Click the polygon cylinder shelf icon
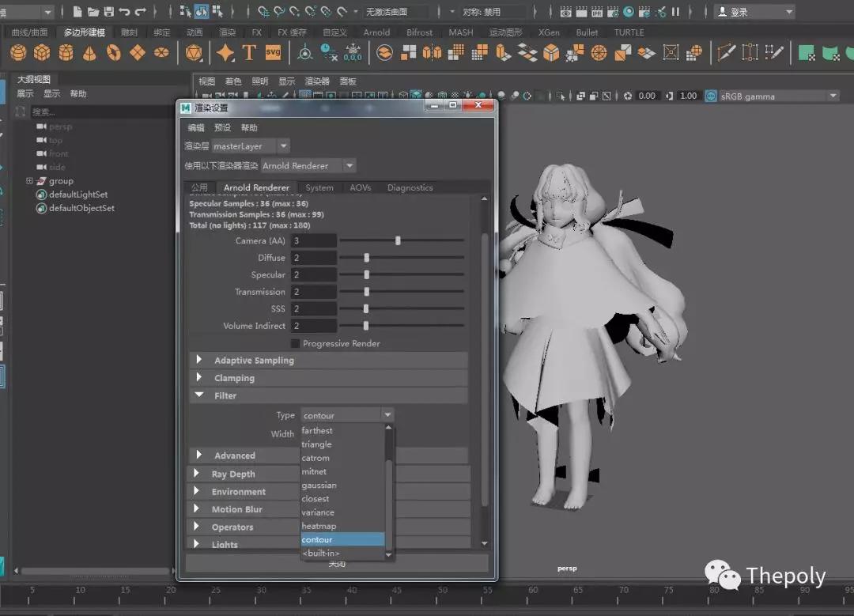The width and height of the screenshot is (854, 616). [66, 53]
